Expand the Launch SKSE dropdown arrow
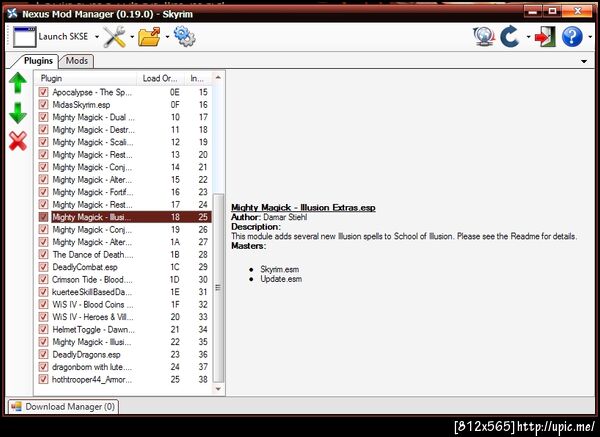This screenshot has height=437, width=600. click(x=97, y=37)
